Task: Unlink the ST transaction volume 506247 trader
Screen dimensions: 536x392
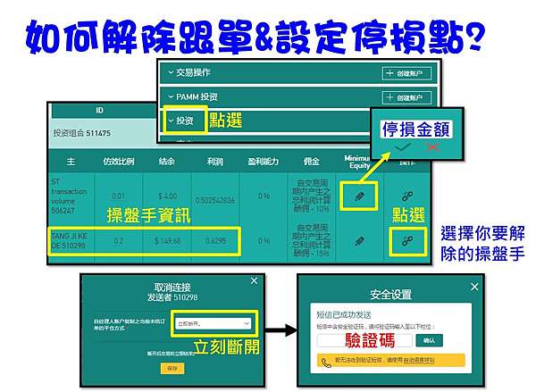Action: 406,196
